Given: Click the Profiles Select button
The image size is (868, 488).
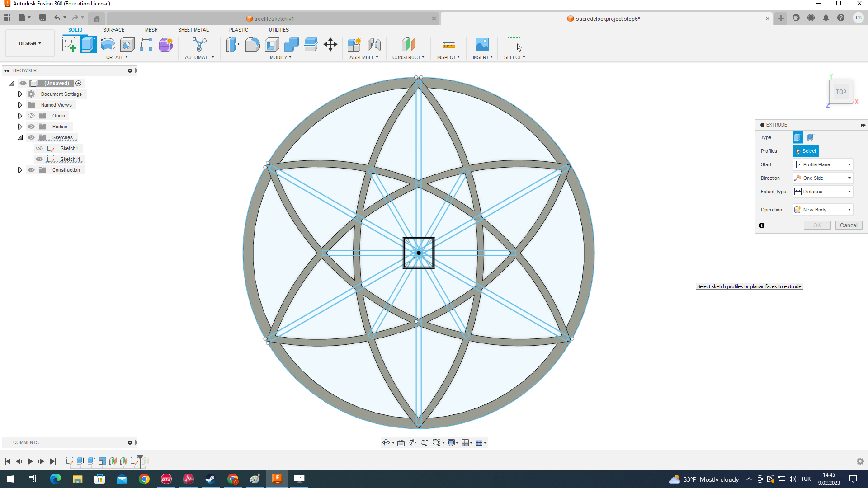Looking at the screenshot, I should tap(806, 151).
